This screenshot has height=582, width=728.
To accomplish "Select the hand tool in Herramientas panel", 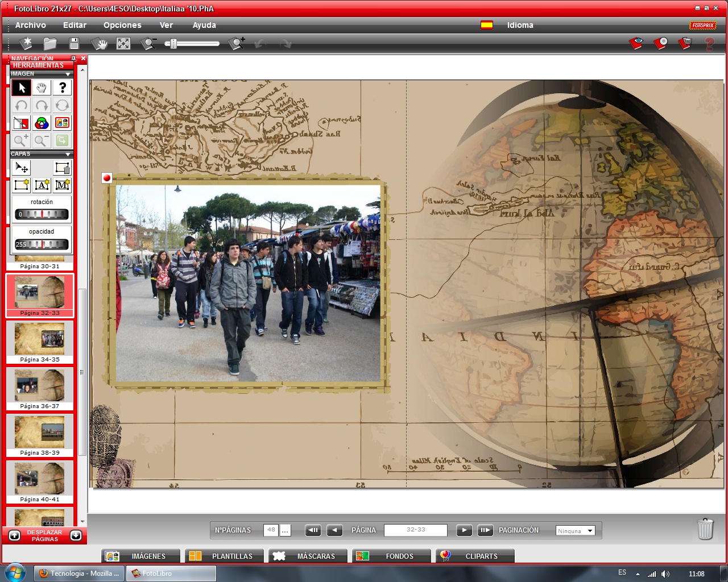I will coord(42,88).
